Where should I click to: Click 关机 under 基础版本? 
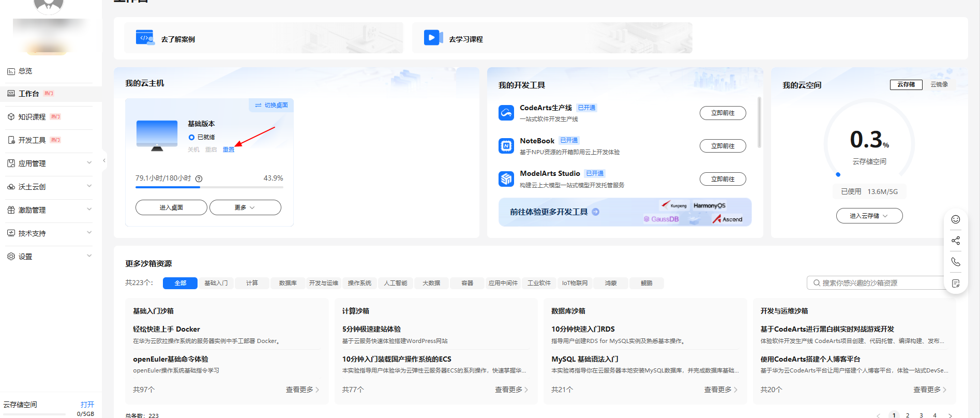tap(193, 150)
